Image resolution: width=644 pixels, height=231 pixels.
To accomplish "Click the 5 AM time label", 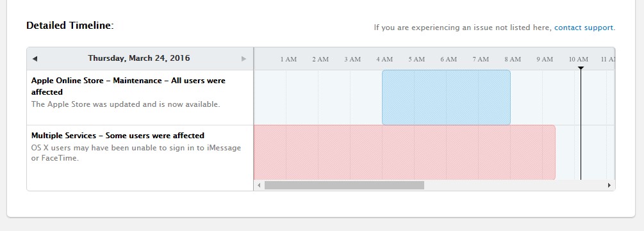I will (417, 59).
